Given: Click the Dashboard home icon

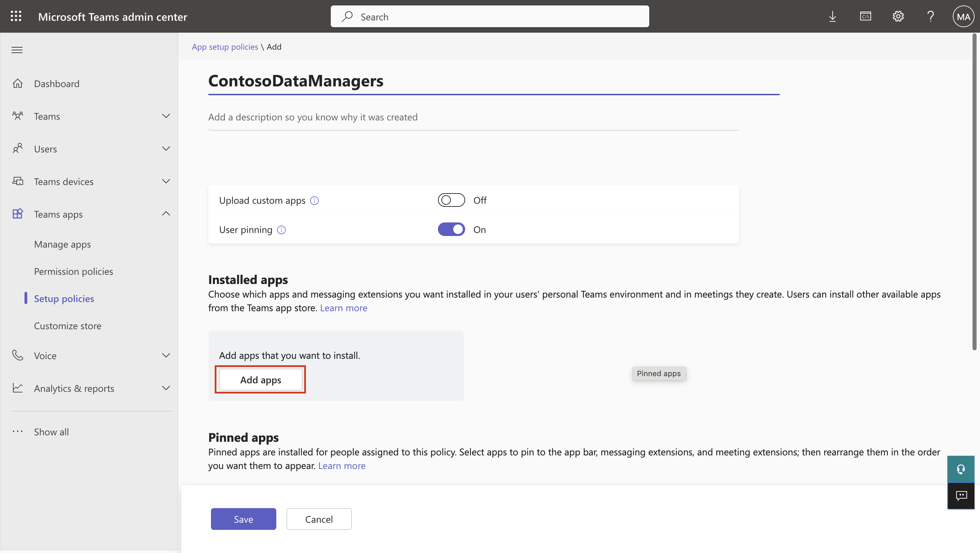Looking at the screenshot, I should [x=18, y=83].
